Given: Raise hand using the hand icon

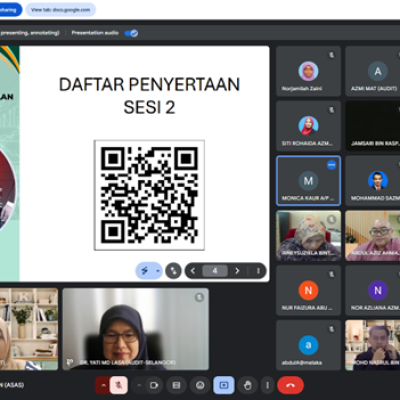Looking at the screenshot, I should point(247,385).
